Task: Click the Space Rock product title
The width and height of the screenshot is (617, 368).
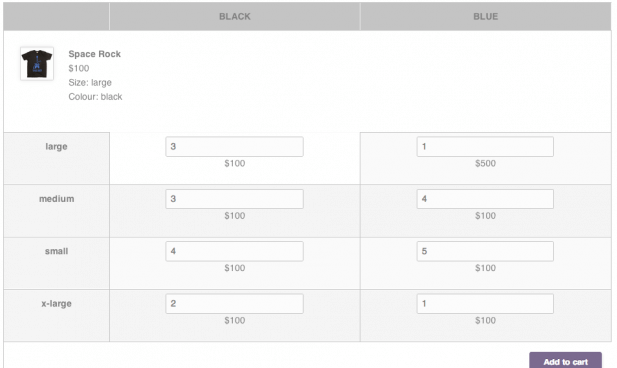Action: click(94, 54)
